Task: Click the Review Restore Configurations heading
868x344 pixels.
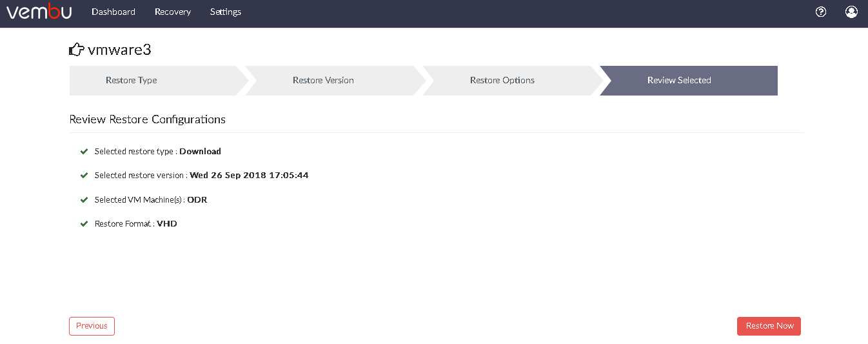Action: pos(147,119)
